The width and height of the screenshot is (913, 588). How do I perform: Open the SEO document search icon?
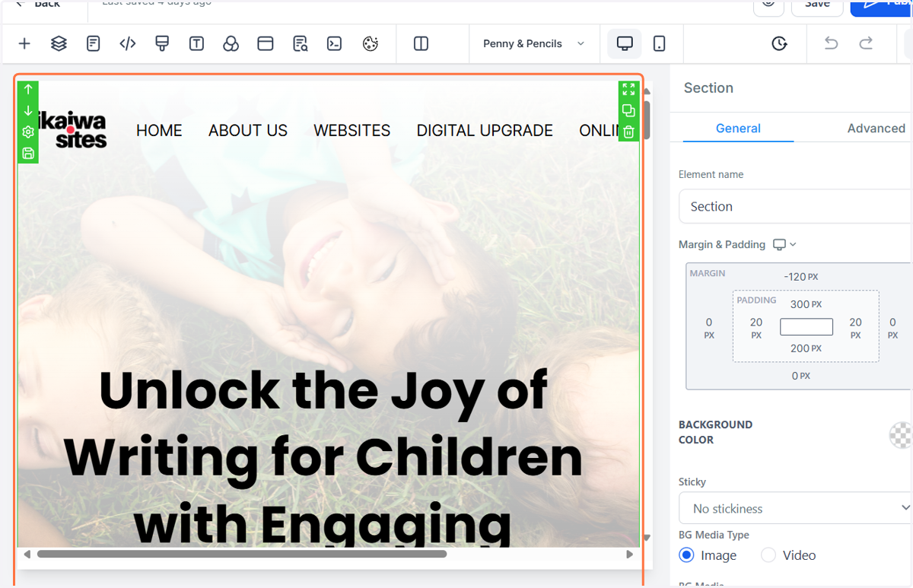point(300,44)
